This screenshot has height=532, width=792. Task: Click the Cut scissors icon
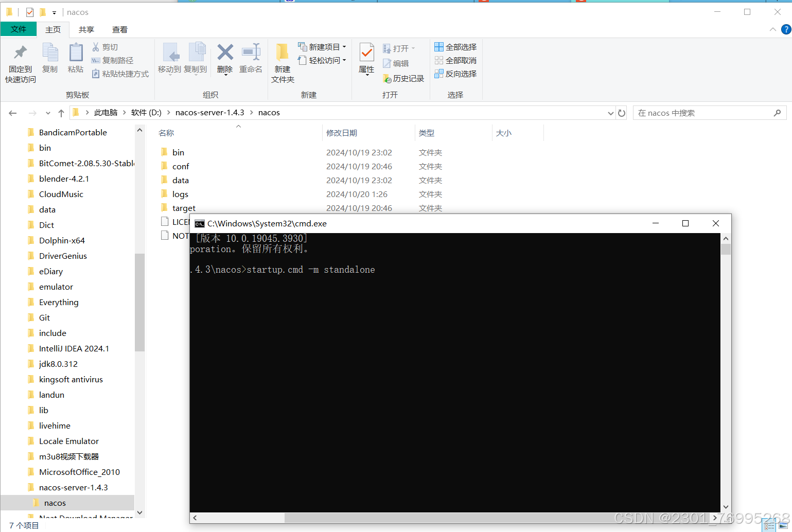tap(96, 47)
